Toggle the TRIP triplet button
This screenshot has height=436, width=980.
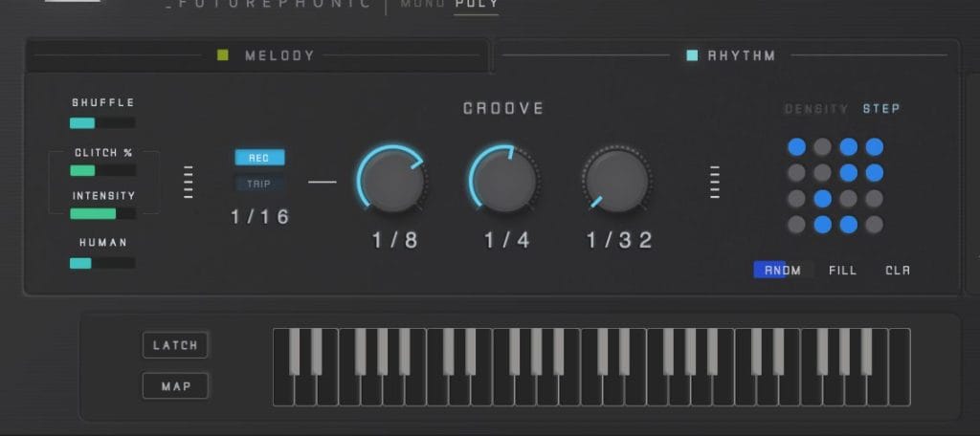point(259,184)
